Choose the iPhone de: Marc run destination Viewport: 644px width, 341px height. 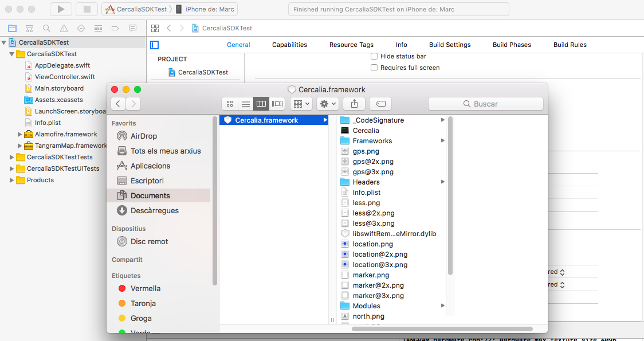pyautogui.click(x=205, y=9)
